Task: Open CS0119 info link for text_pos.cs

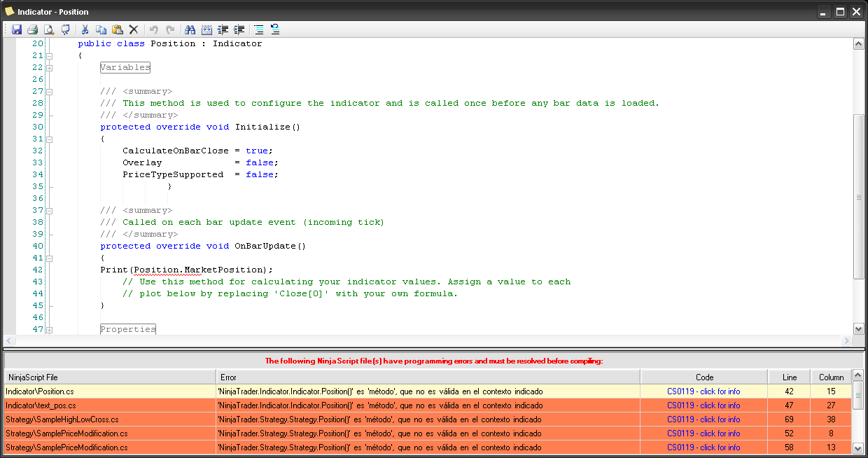Action: pos(703,405)
